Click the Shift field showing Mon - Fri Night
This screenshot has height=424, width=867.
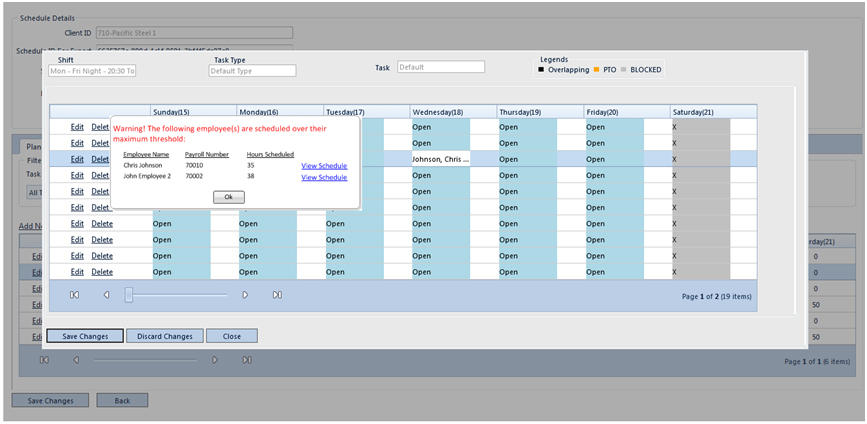pos(92,71)
